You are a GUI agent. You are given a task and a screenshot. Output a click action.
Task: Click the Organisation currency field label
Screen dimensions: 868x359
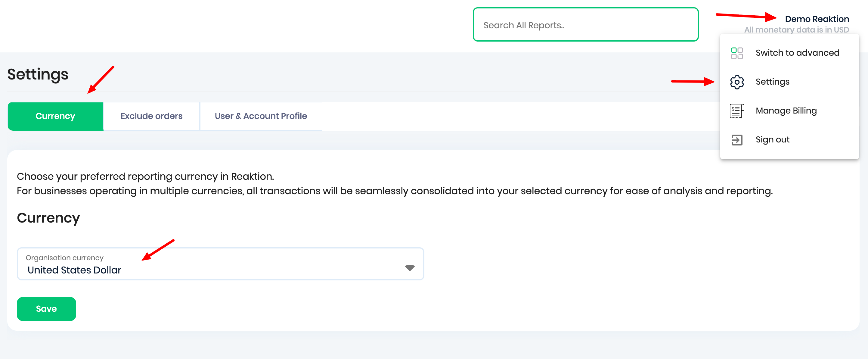pyautogui.click(x=64, y=258)
